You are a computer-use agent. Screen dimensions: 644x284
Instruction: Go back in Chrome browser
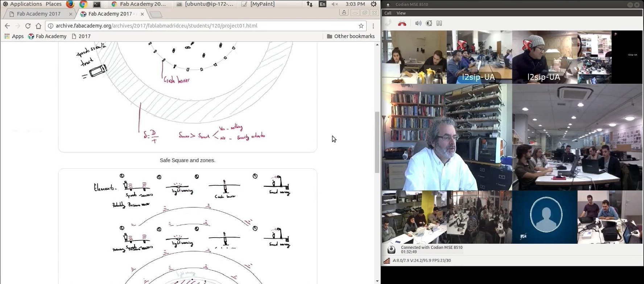pos(7,26)
